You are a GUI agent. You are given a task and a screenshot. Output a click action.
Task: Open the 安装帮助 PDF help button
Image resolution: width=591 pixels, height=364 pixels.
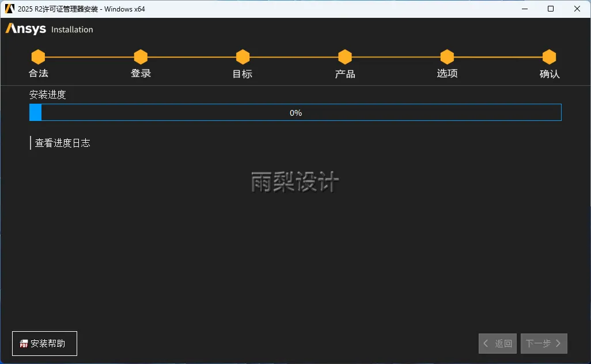(x=44, y=343)
